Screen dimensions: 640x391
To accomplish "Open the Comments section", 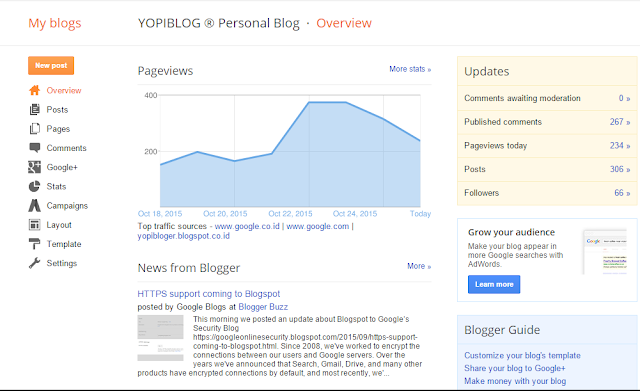I will (x=67, y=148).
